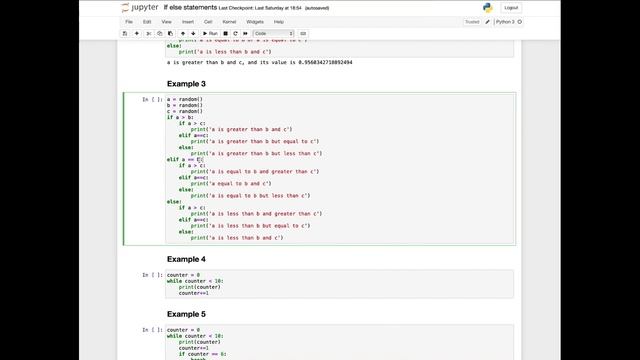Click the Python 3 kernel name
640x360 pixels.
(505, 22)
